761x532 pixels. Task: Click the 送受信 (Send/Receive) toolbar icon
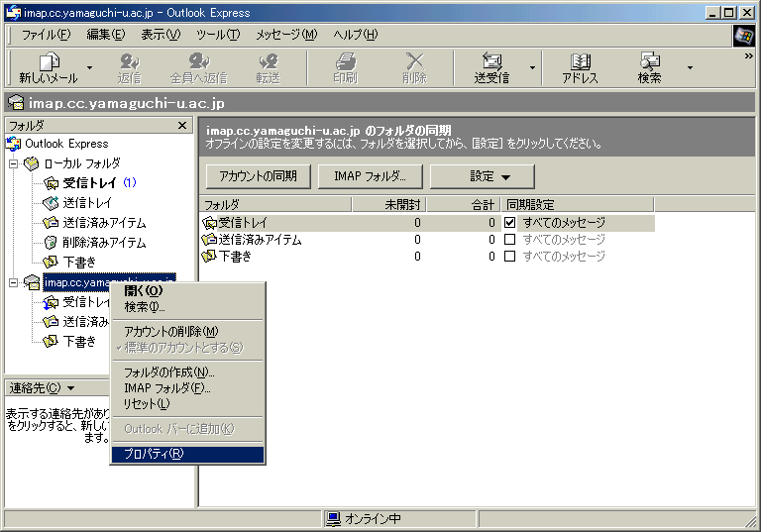[x=491, y=68]
